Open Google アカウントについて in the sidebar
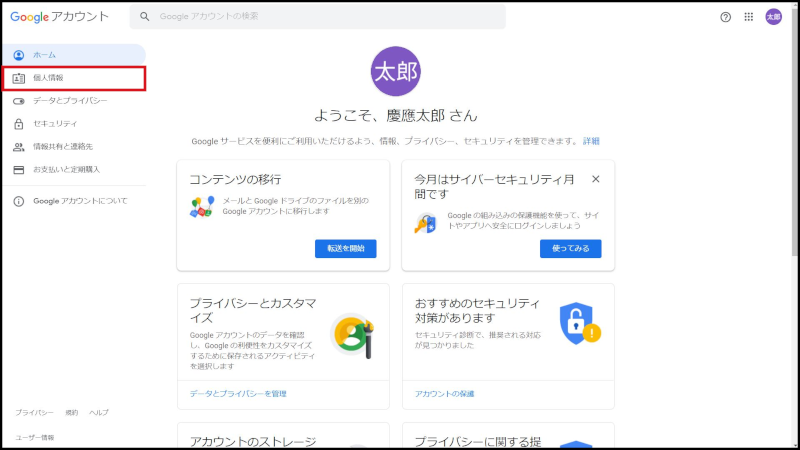 coord(80,201)
